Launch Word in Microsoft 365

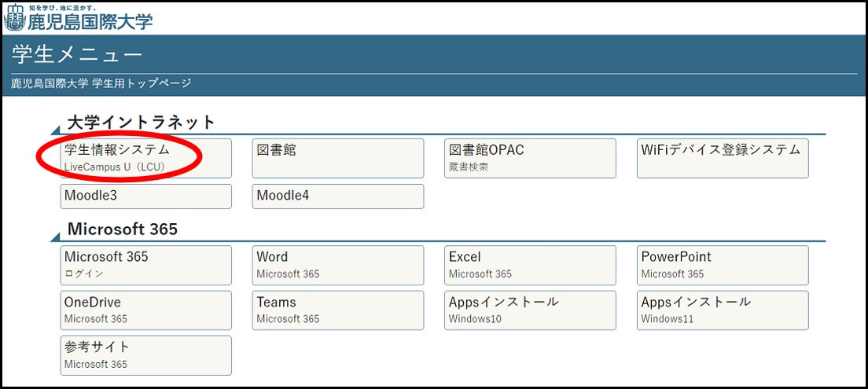(x=337, y=265)
